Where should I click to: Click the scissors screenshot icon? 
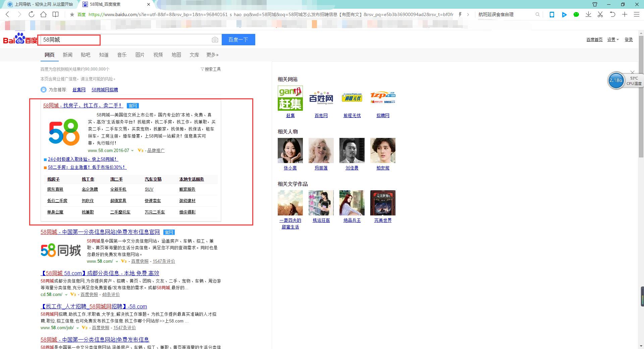tap(600, 14)
